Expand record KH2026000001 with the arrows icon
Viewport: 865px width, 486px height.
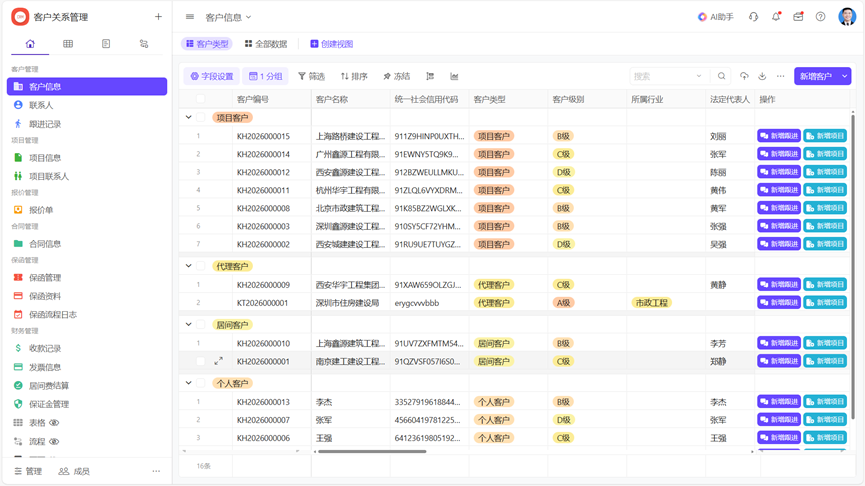(x=218, y=361)
